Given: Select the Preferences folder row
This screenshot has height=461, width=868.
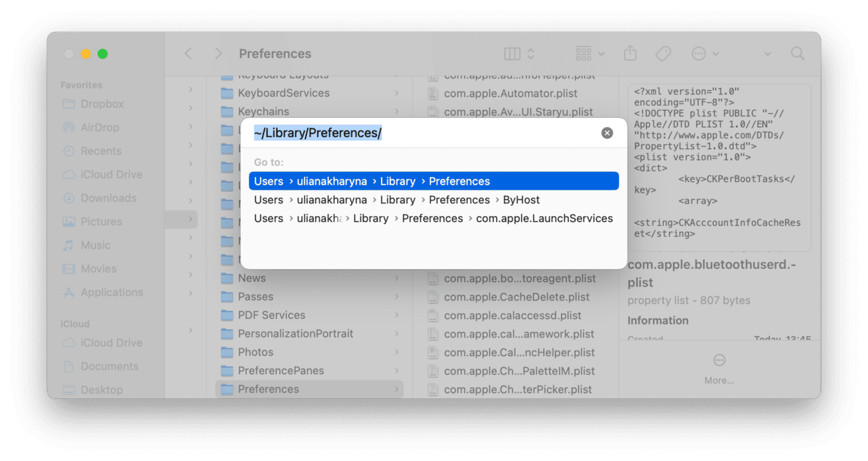Looking at the screenshot, I should [x=309, y=390].
